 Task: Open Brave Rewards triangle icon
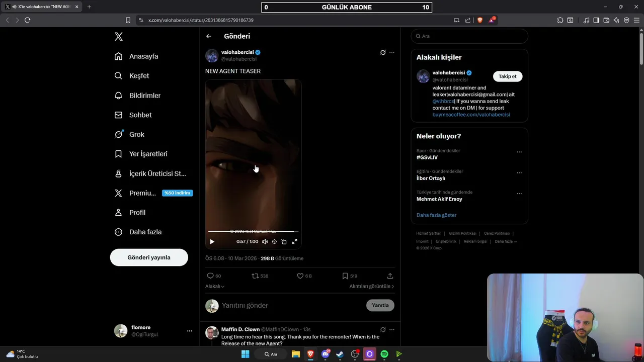pyautogui.click(x=492, y=20)
